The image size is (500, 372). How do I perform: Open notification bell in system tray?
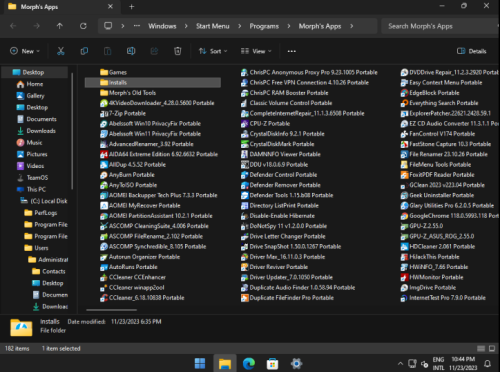coord(487,364)
